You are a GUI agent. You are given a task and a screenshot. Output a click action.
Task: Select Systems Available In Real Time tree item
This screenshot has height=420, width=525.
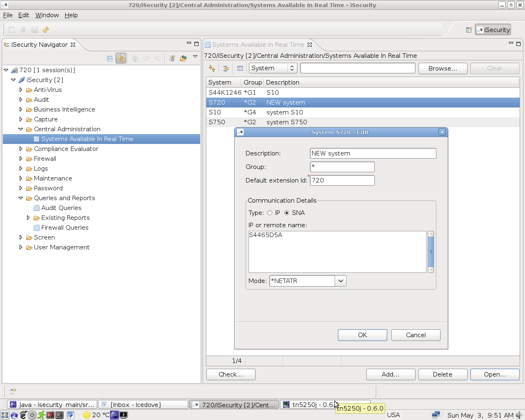click(87, 139)
